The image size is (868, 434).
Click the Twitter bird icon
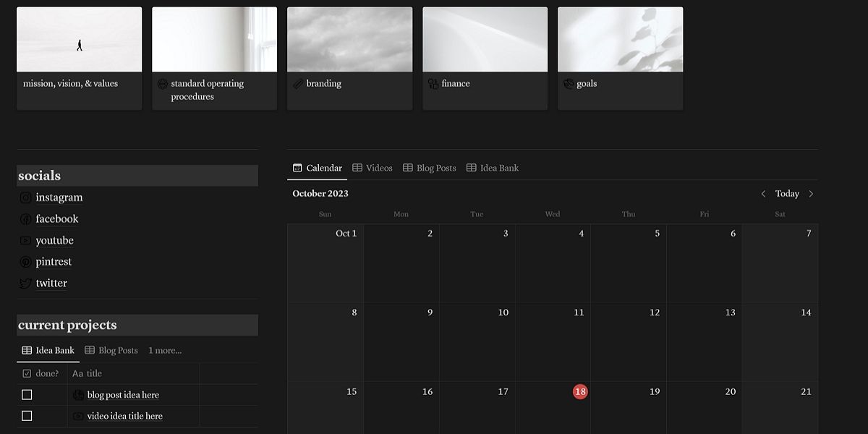coord(25,284)
